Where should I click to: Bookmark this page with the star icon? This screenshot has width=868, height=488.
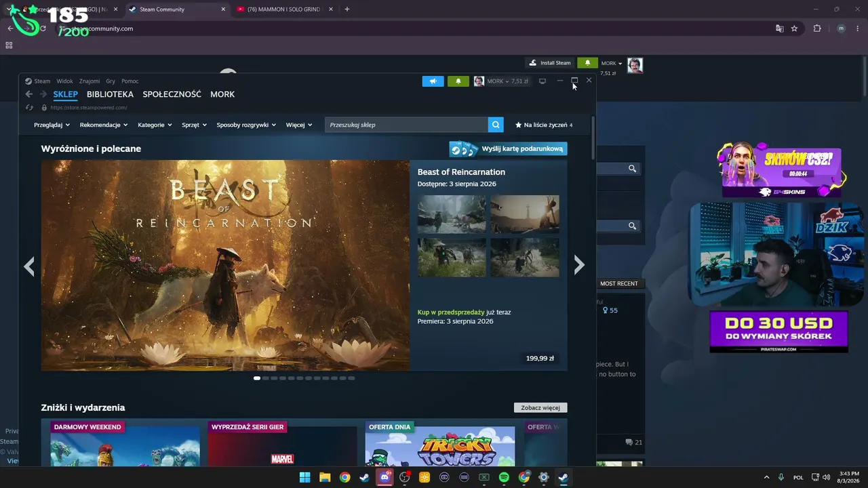[794, 28]
